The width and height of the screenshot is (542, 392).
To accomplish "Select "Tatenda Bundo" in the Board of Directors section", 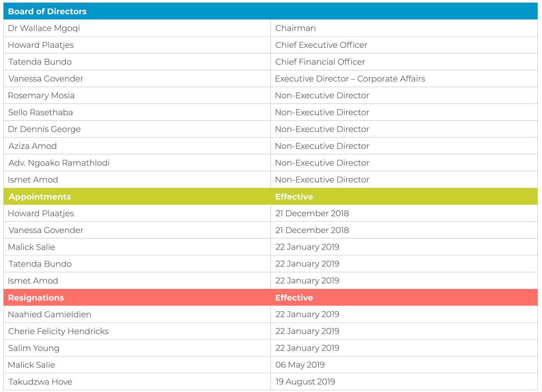I will pos(40,62).
